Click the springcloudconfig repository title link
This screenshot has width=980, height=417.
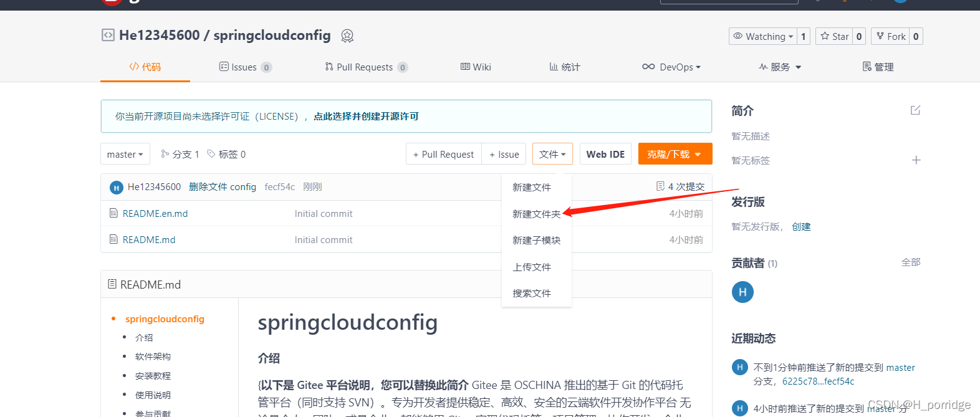[272, 35]
